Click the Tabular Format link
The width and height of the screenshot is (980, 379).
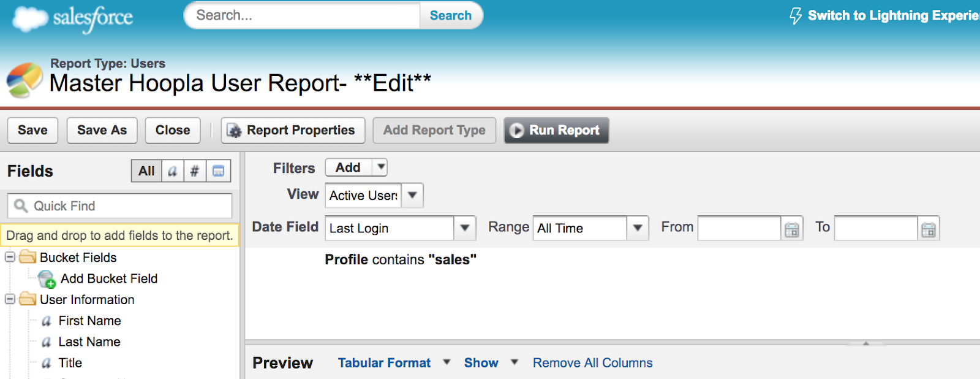click(384, 363)
